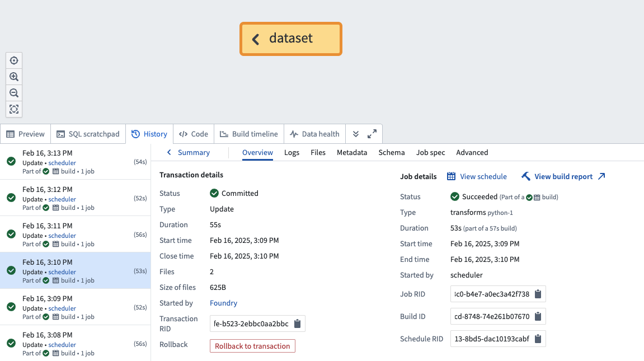Select the Feb 16, 3:13 PM transaction
Image resolution: width=644 pixels, height=361 pixels.
[76, 161]
